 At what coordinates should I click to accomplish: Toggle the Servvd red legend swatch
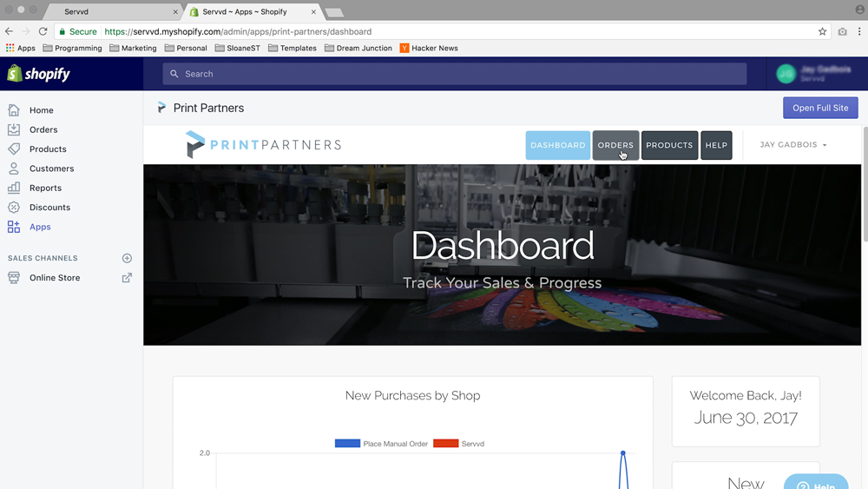pos(445,443)
